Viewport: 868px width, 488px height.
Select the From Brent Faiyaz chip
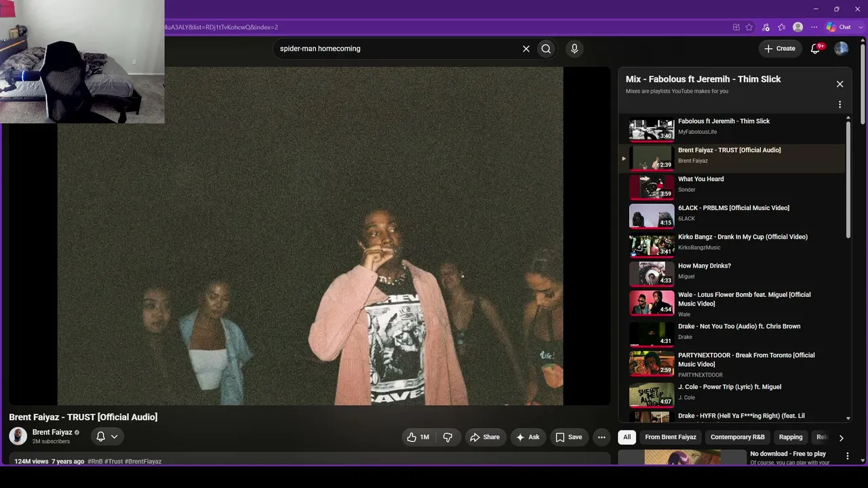[671, 437]
